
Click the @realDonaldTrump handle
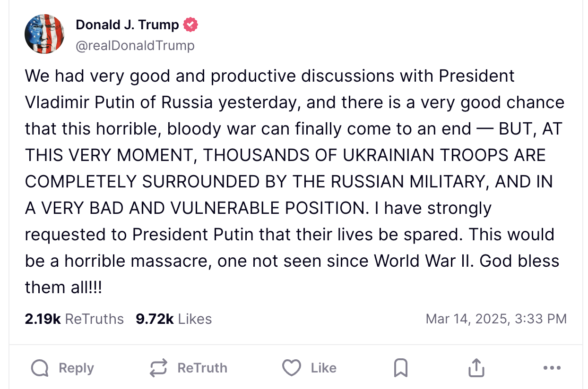click(x=135, y=45)
